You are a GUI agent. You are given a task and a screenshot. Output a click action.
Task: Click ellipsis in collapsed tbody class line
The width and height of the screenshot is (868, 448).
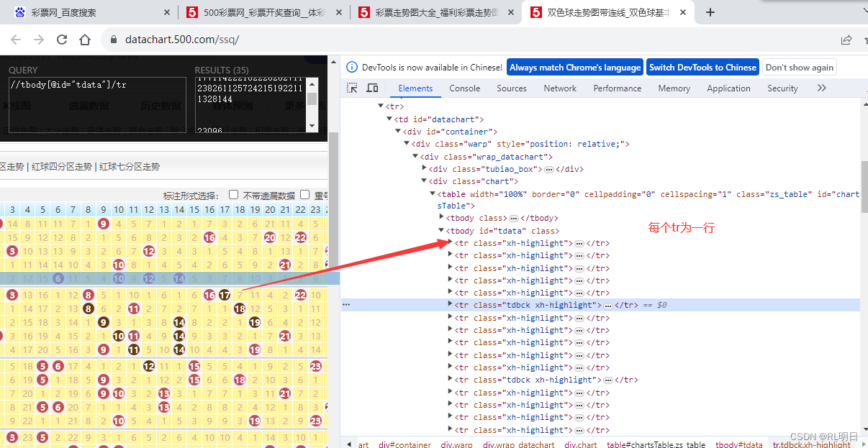[x=514, y=218]
